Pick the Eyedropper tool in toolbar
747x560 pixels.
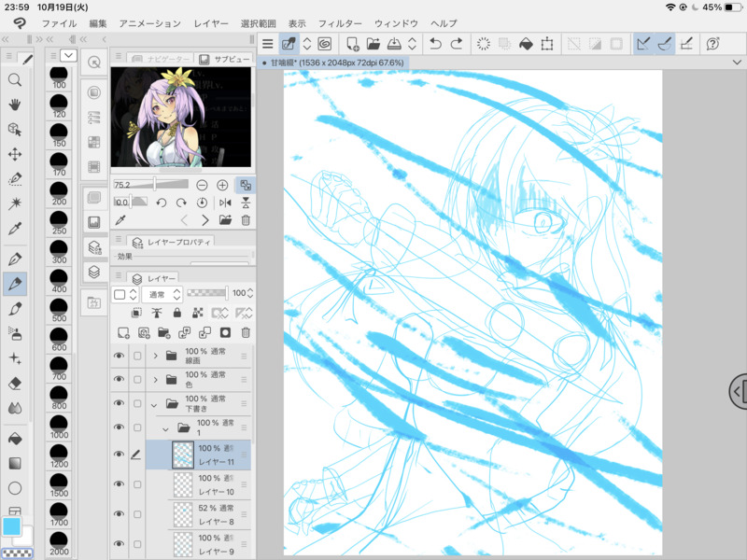pyautogui.click(x=15, y=229)
